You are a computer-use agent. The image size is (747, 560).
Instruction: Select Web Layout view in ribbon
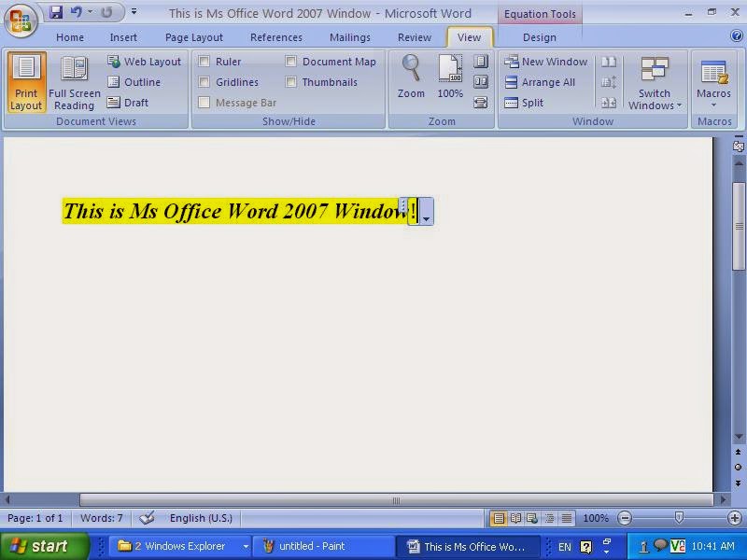(x=145, y=62)
